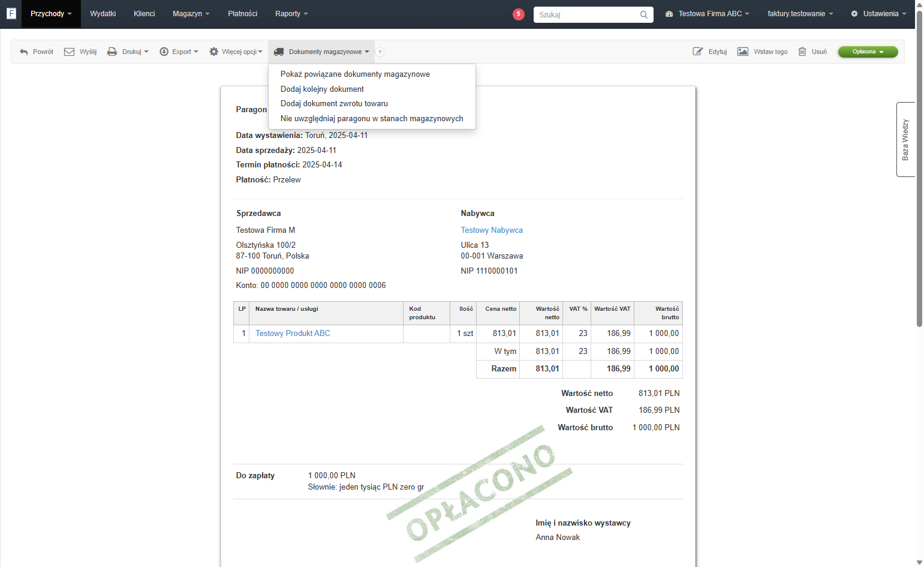Click the Razem gross total 1 000,00
The height and width of the screenshot is (567, 924).
click(x=664, y=369)
